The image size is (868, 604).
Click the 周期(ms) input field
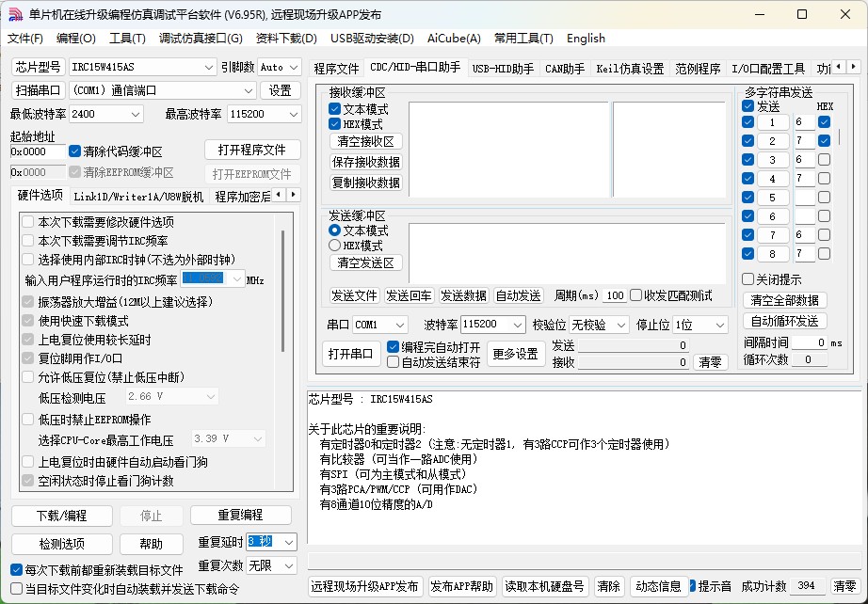615,295
